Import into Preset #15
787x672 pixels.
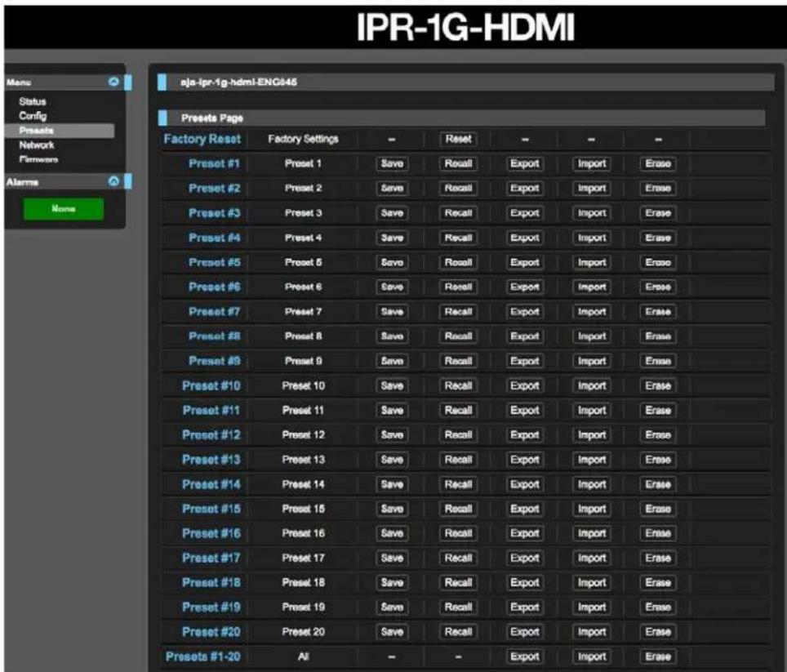592,509
